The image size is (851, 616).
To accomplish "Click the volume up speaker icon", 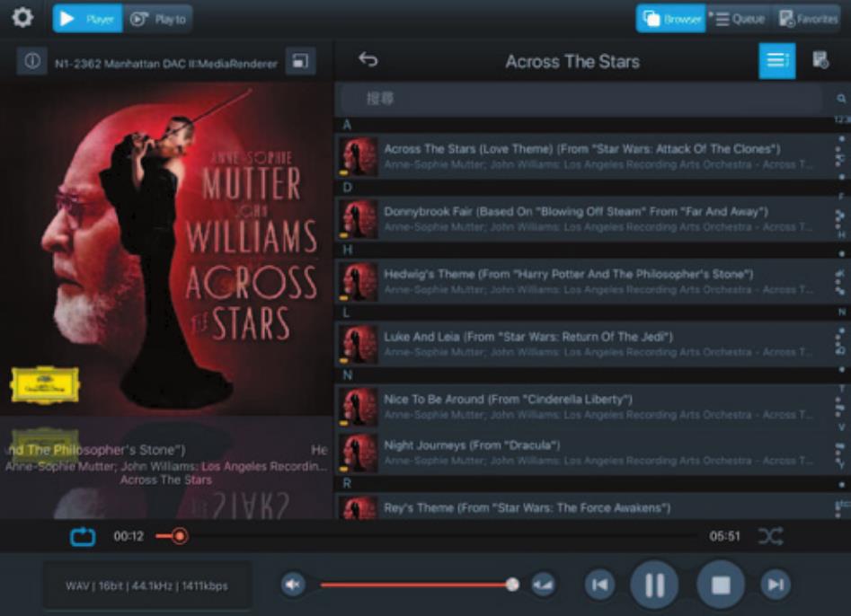I will click(543, 585).
